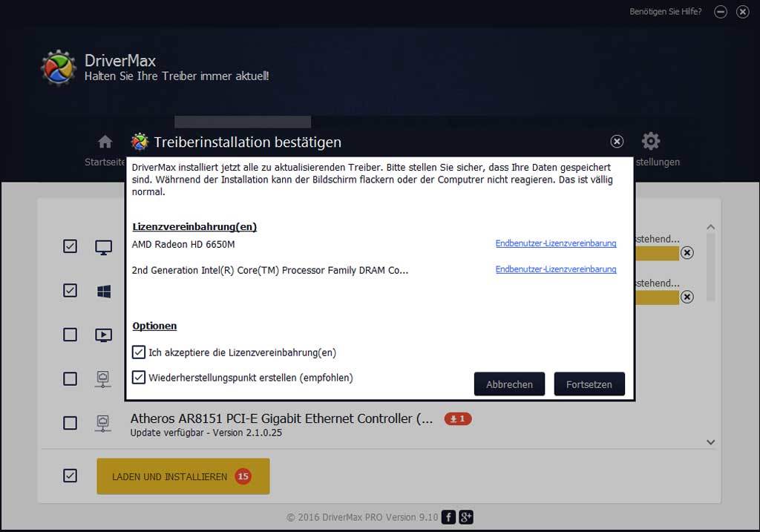Click the driver list scrollbar thumb
Image resolution: width=760 pixels, height=532 pixels.
click(x=710, y=267)
